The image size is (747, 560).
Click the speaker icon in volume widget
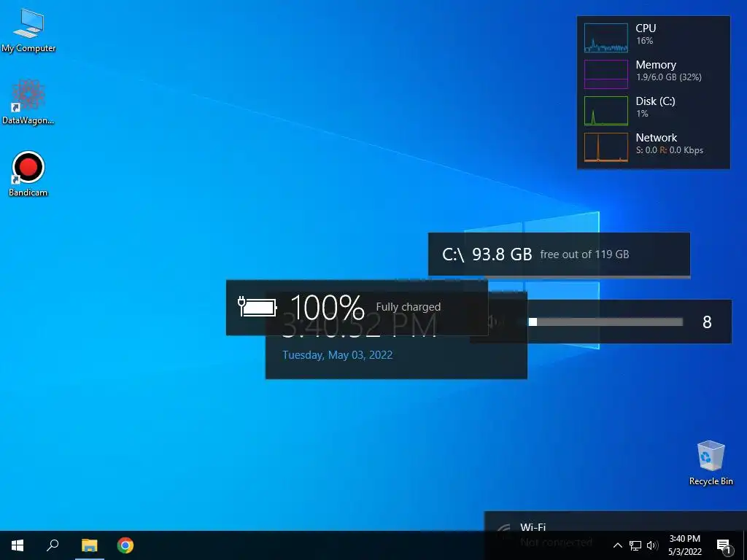coord(495,322)
